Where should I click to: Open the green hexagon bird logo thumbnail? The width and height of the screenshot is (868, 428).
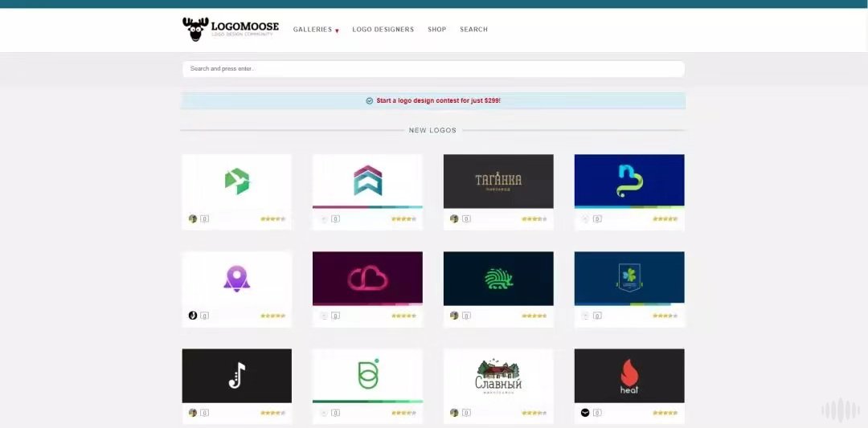click(x=237, y=181)
